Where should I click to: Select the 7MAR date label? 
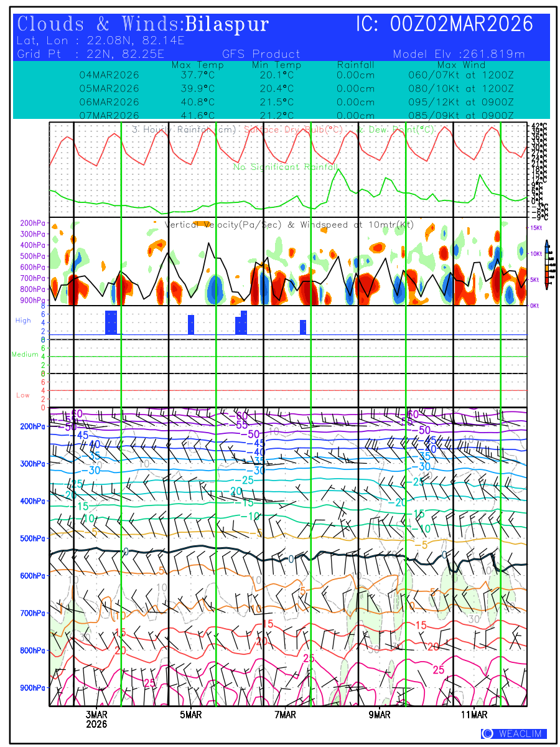coord(285,715)
